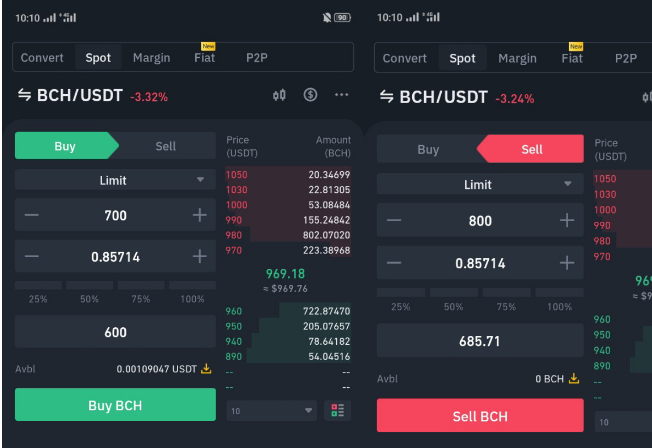Tap dollar coin icon on left screen
This screenshot has width=652, height=448.
click(310, 95)
